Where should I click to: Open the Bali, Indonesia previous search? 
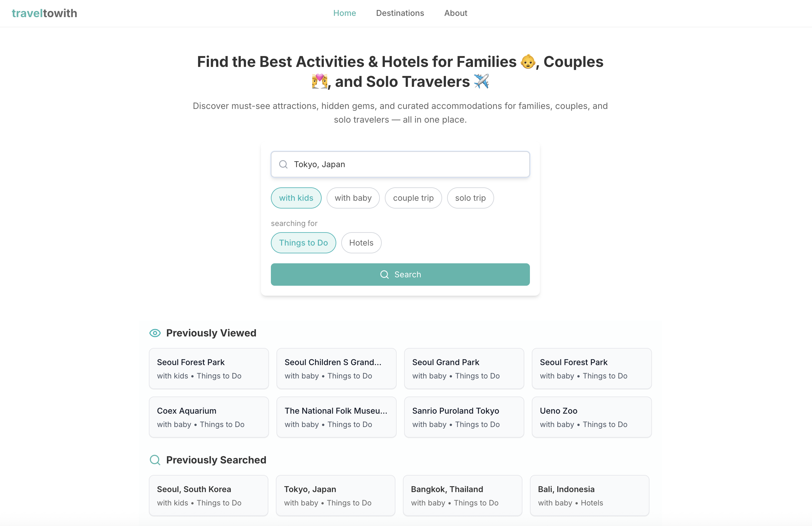pos(589,495)
